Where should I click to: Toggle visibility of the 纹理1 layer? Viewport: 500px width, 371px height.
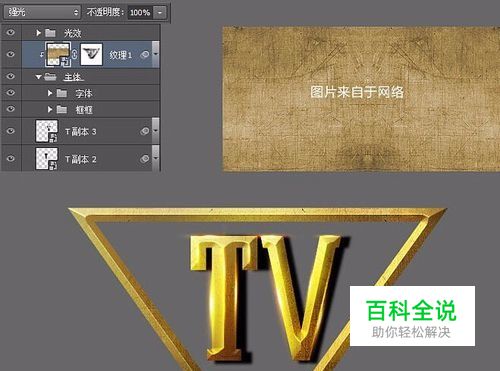[x=11, y=54]
